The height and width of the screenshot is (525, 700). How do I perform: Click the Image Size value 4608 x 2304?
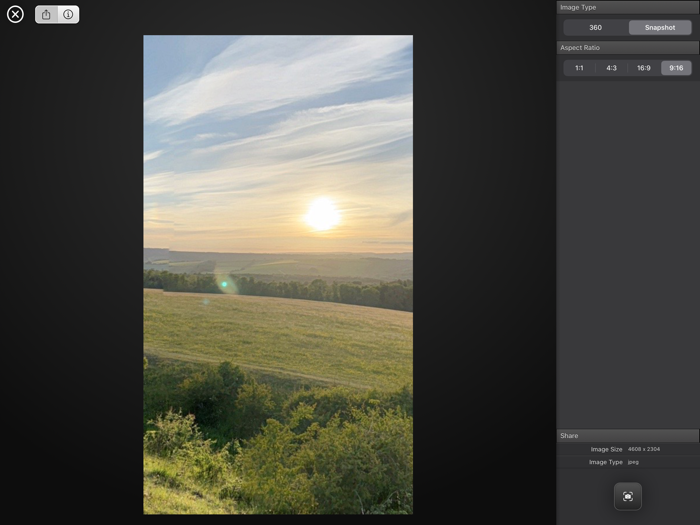tap(644, 449)
